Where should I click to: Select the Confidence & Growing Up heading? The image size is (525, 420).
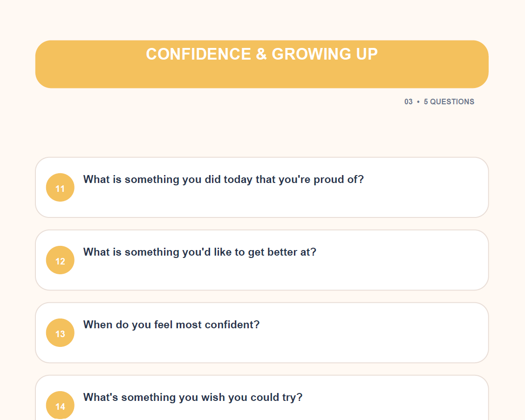click(262, 54)
